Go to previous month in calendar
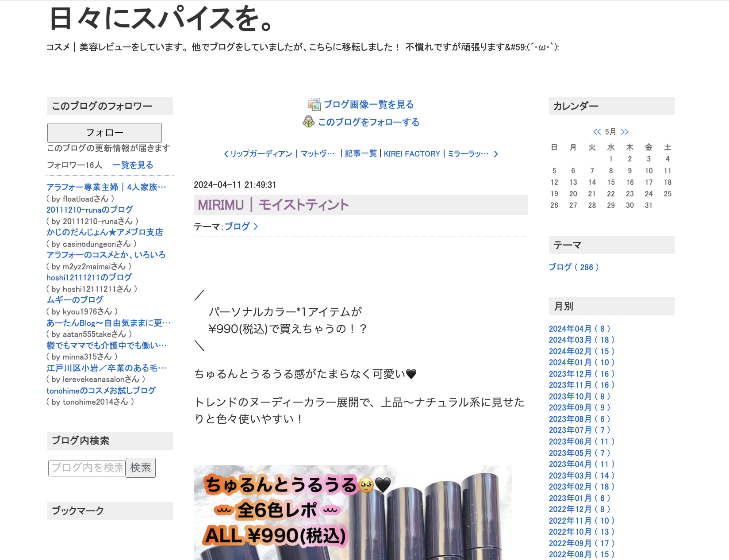 [x=597, y=132]
